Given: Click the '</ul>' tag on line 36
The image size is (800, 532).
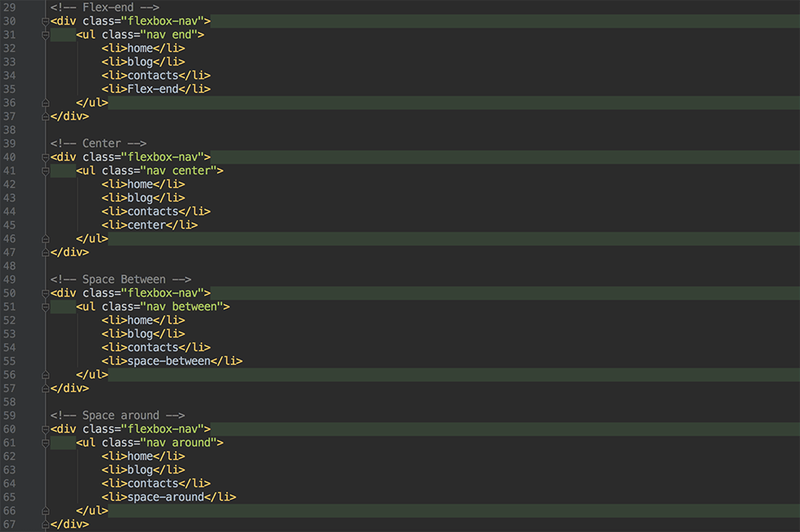Looking at the screenshot, I should click(x=92, y=102).
